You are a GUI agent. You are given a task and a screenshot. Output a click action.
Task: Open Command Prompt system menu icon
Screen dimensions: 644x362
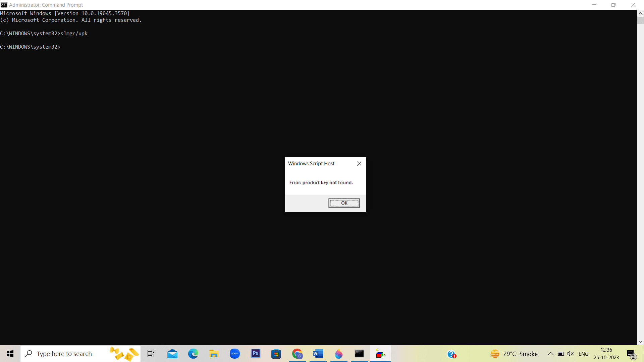(x=4, y=5)
